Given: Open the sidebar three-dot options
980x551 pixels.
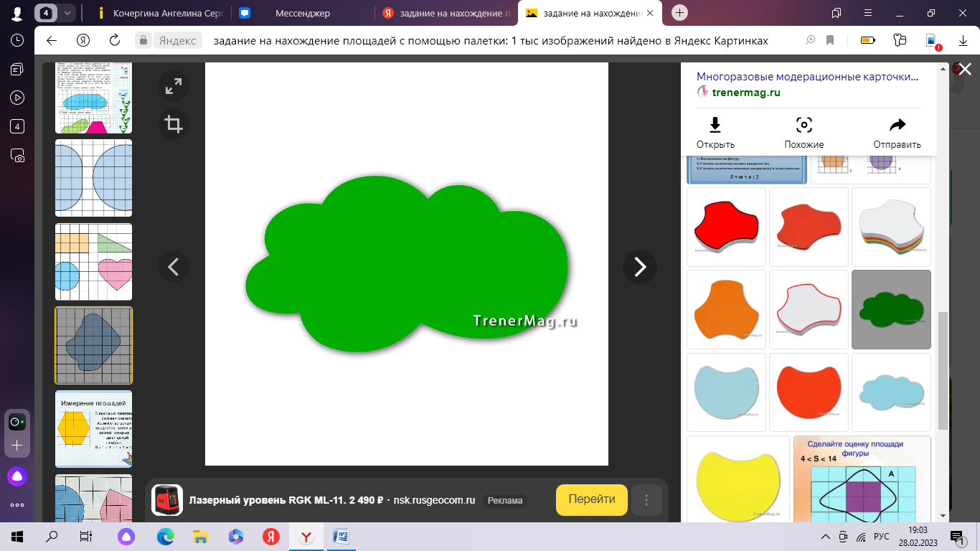Looking at the screenshot, I should [17, 505].
